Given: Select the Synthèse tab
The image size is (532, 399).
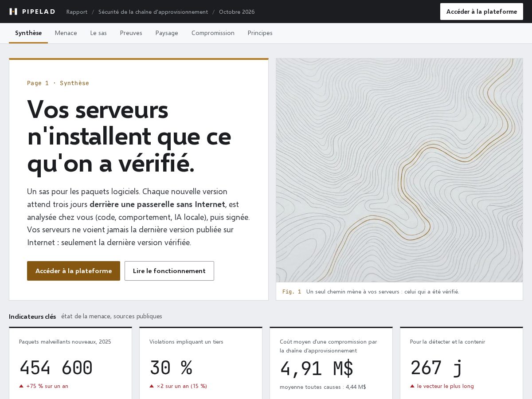Looking at the screenshot, I should click(28, 33).
